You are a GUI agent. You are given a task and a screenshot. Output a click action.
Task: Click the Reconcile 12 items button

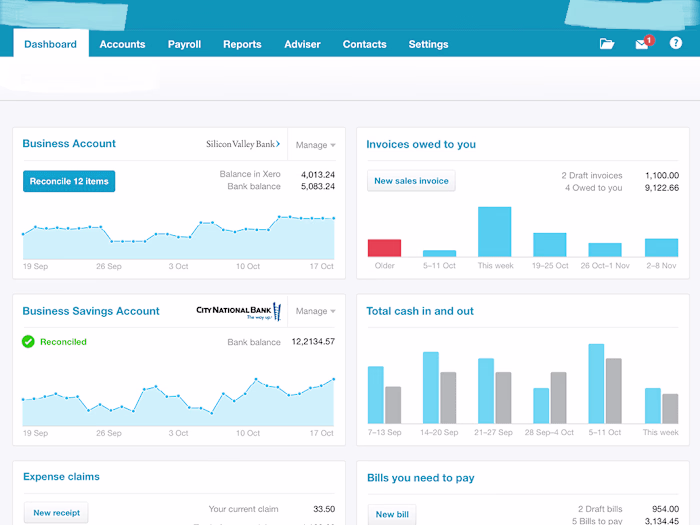69,181
